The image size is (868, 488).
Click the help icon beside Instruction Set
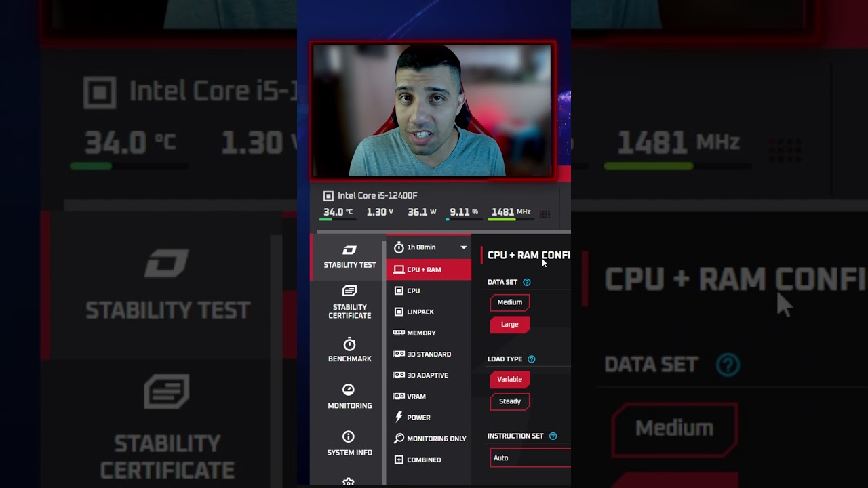[x=553, y=436]
